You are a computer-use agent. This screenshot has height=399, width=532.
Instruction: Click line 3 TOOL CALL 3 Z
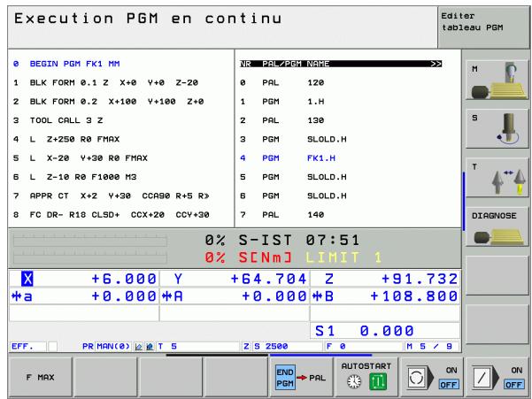(x=58, y=120)
